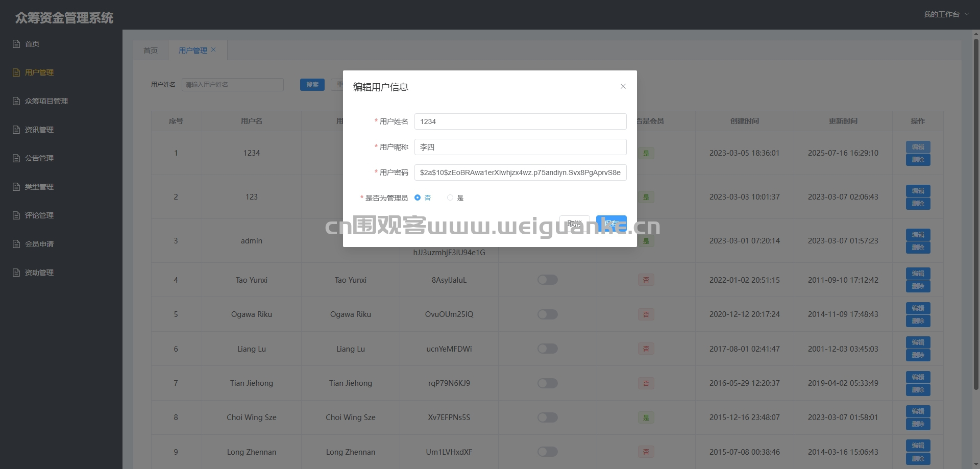
Task: Click 删除 button for the Ogawa Riku row
Action: pyautogui.click(x=918, y=321)
